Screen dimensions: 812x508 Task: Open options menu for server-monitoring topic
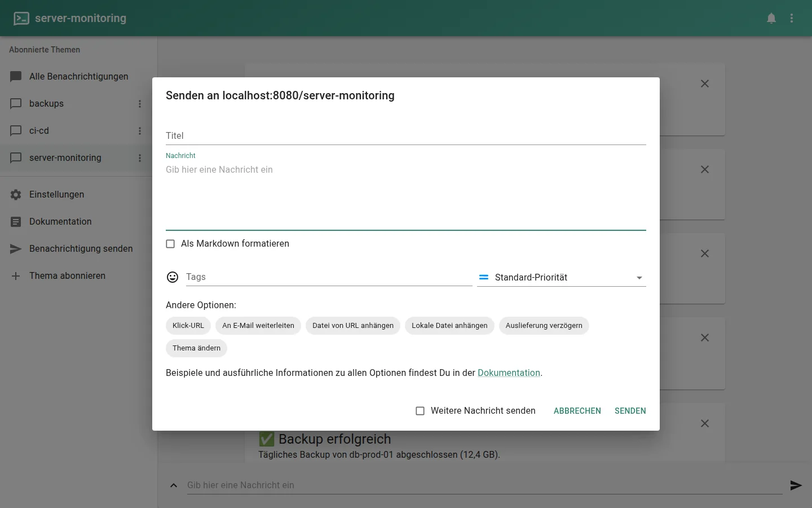pyautogui.click(x=140, y=158)
